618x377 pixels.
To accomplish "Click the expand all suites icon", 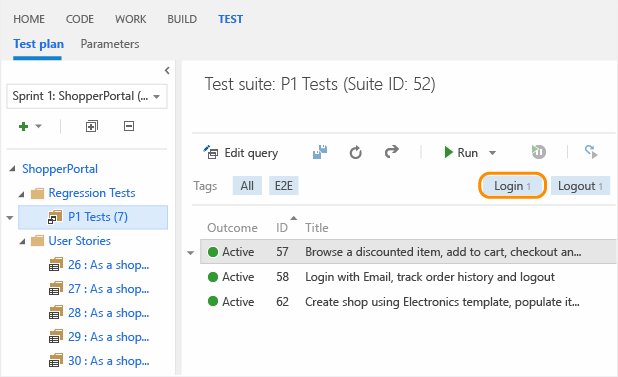I will [92, 126].
